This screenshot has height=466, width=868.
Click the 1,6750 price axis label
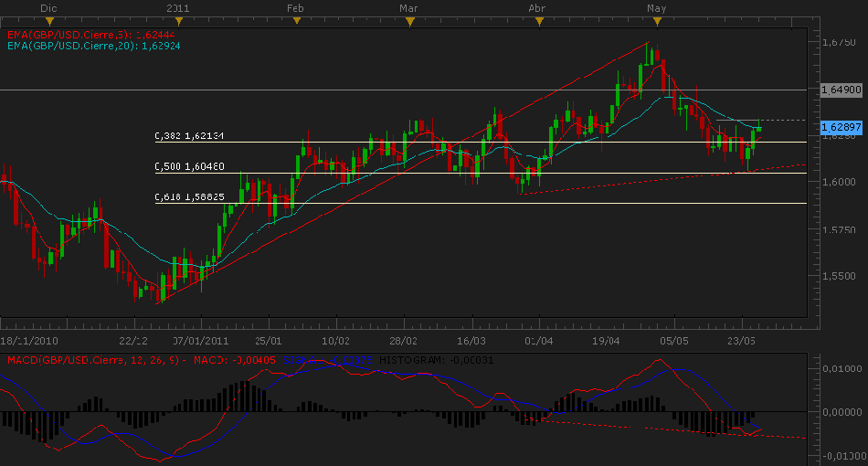click(x=838, y=42)
